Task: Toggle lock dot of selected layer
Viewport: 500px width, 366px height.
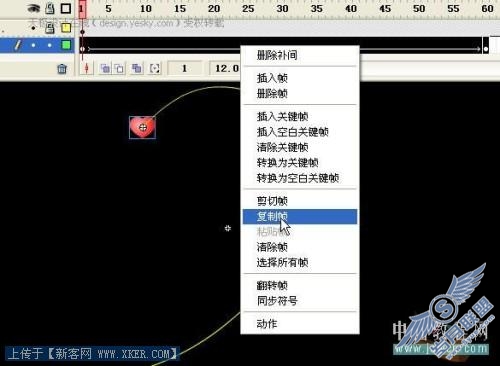Action: coord(50,45)
